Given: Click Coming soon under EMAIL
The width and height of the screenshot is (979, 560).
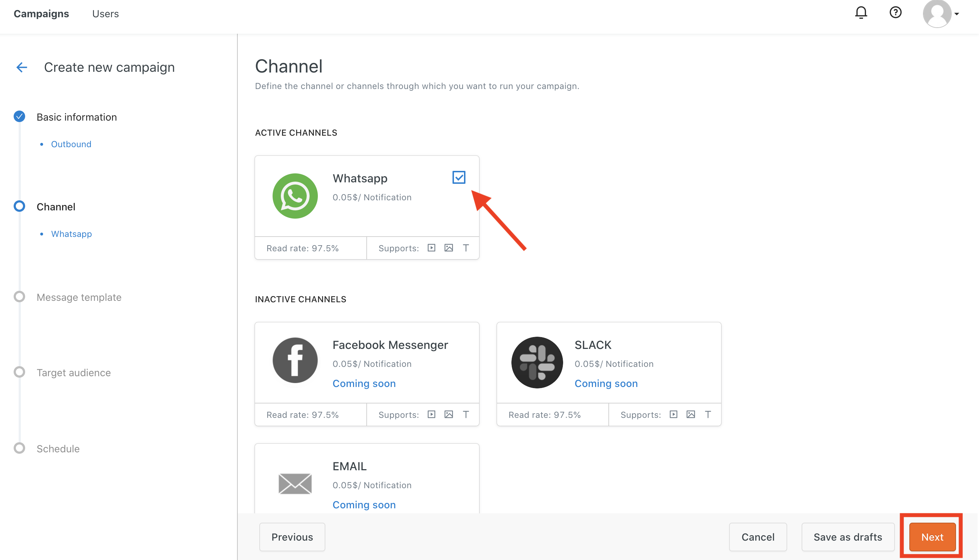Looking at the screenshot, I should click(364, 505).
